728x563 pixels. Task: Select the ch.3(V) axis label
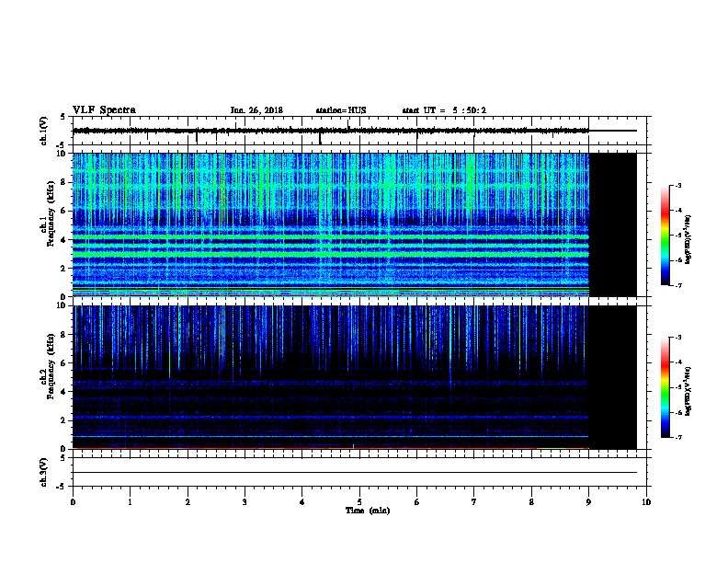pos(43,472)
